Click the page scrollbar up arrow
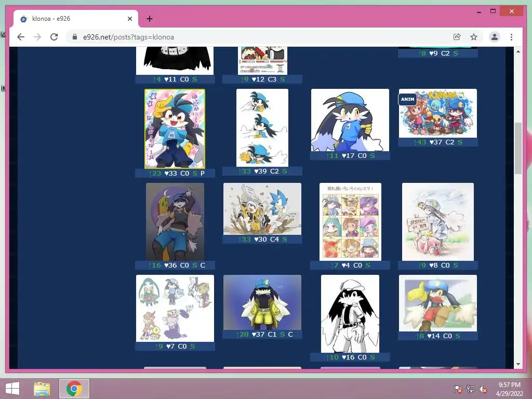Image resolution: width=532 pixels, height=399 pixels. (x=518, y=51)
